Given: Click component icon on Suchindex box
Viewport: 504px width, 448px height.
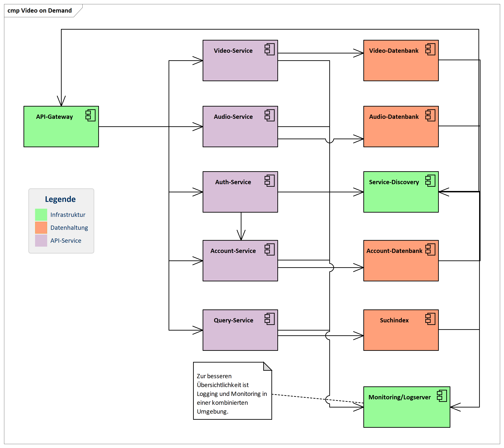Looking at the screenshot, I should 430,319.
